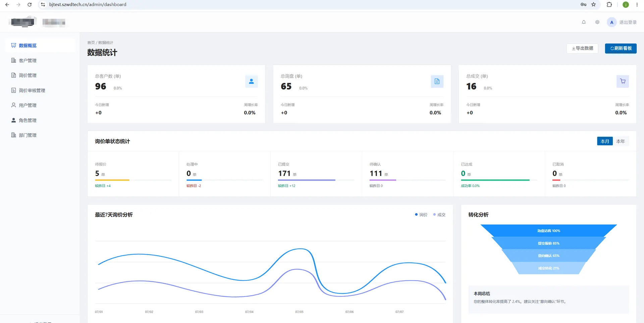Switch status statistics to 本年
The height and width of the screenshot is (323, 644).
(x=621, y=141)
